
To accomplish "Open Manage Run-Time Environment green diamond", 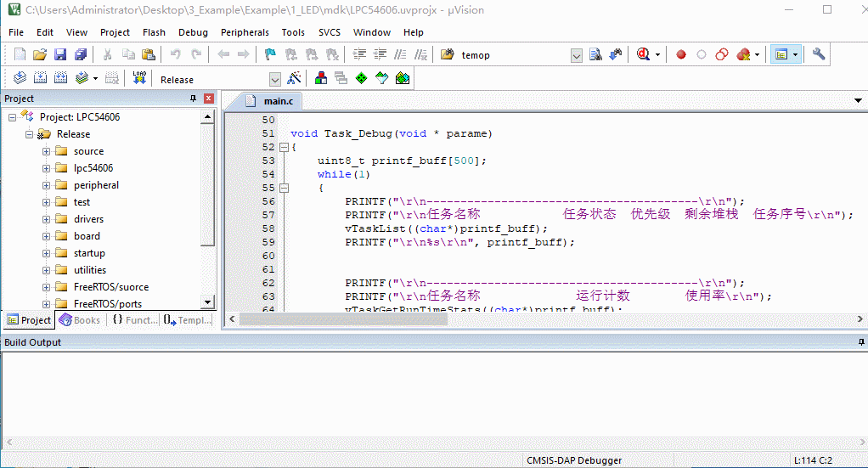I will point(362,78).
